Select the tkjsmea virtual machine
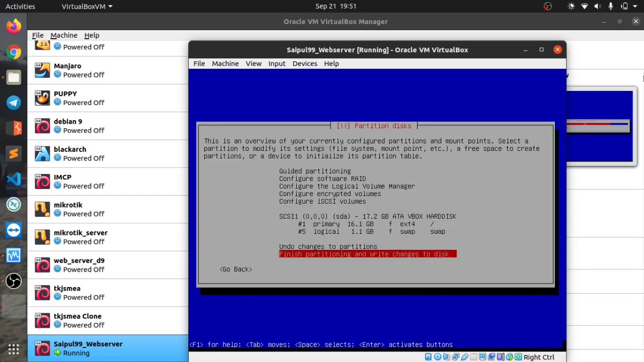644x362 pixels. pyautogui.click(x=108, y=293)
